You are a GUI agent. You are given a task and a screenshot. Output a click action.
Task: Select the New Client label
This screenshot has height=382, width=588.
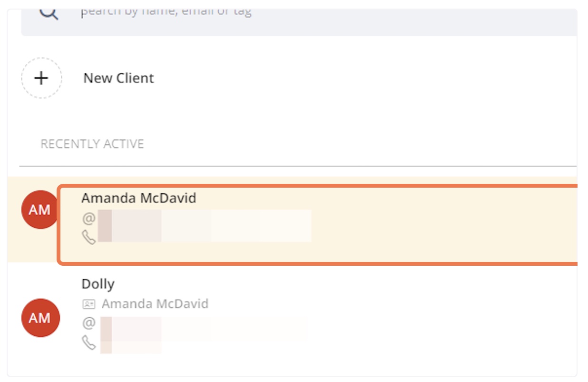118,78
